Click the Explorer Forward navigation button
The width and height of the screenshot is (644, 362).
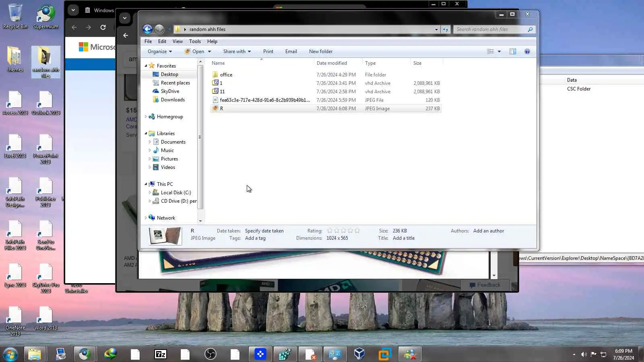point(159,29)
